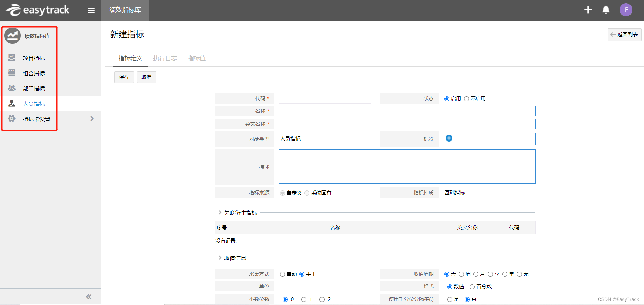Click the 人员指标 person icon
Screen dimensions: 644x305
[12, 103]
